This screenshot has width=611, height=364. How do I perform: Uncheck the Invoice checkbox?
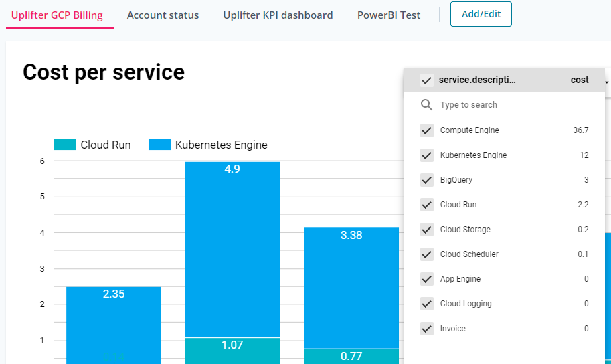click(x=427, y=328)
